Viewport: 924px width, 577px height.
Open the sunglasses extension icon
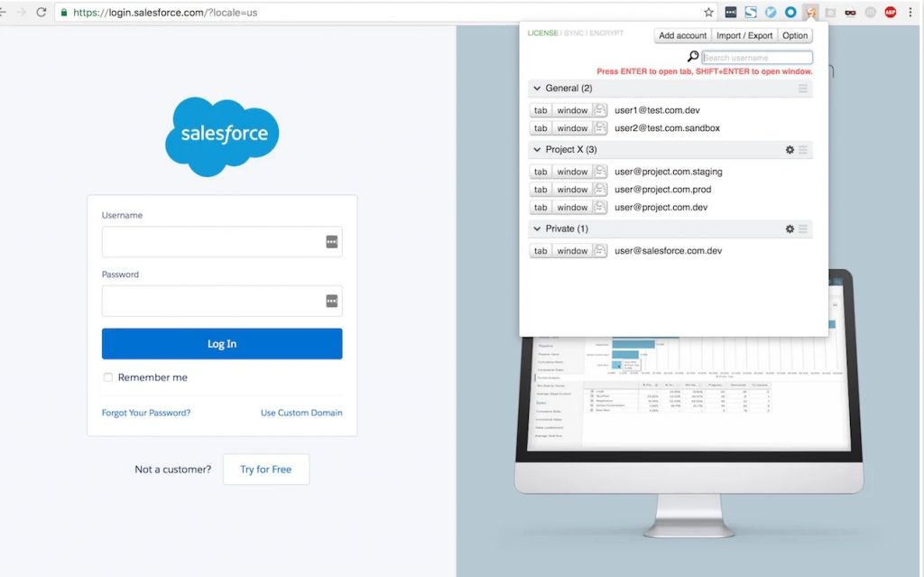(x=850, y=13)
